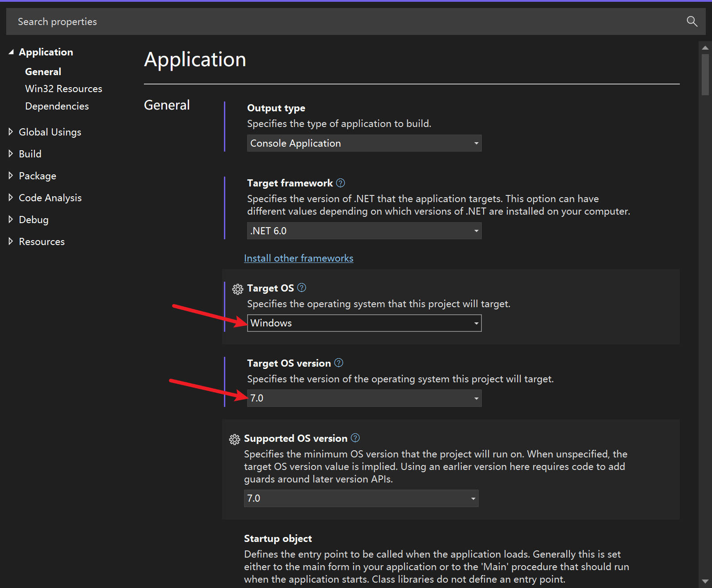Collapse the Application tree section
712x588 pixels.
pyautogui.click(x=11, y=52)
